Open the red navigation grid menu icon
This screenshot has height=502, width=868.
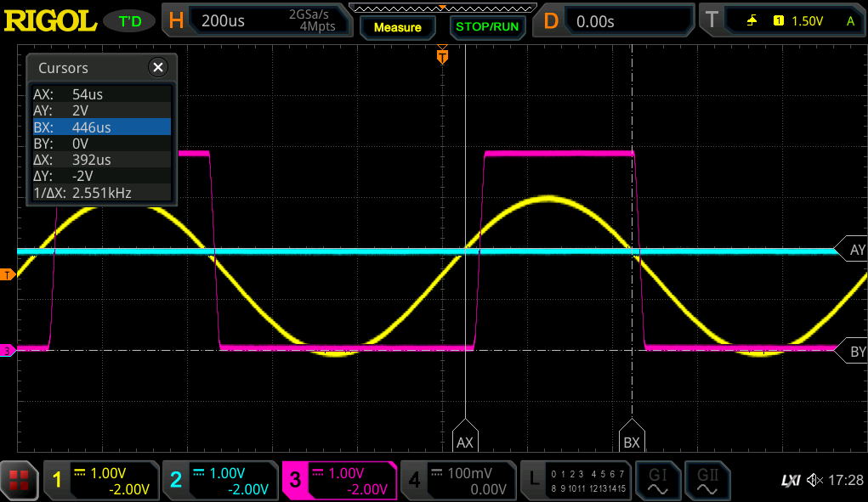pyautogui.click(x=18, y=480)
